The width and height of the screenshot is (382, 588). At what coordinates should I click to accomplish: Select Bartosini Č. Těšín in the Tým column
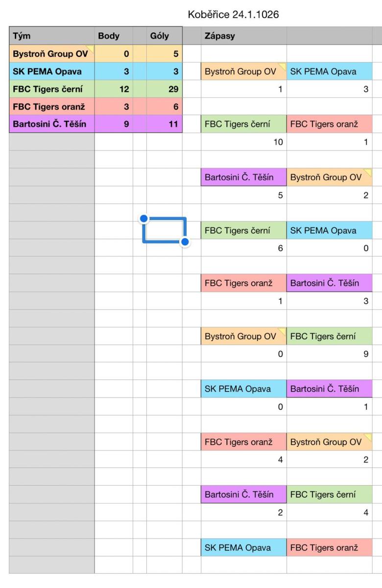coord(51,124)
